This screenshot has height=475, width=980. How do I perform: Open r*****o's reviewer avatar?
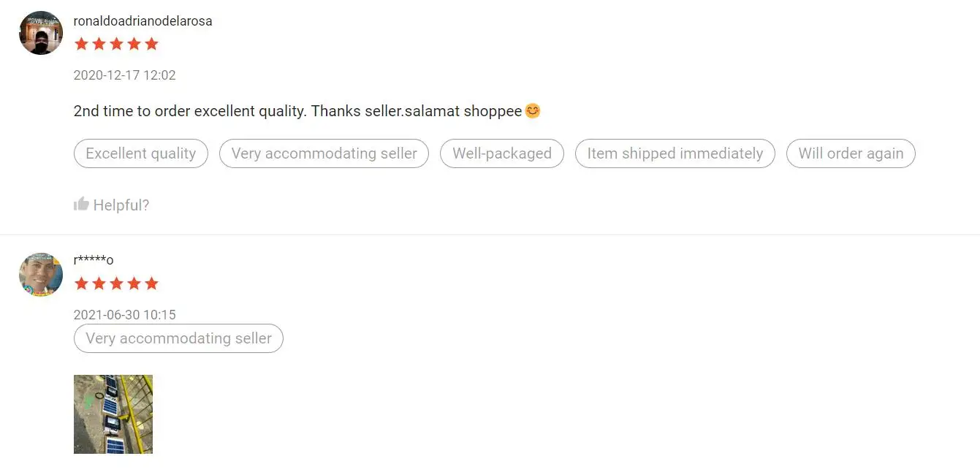tap(41, 275)
